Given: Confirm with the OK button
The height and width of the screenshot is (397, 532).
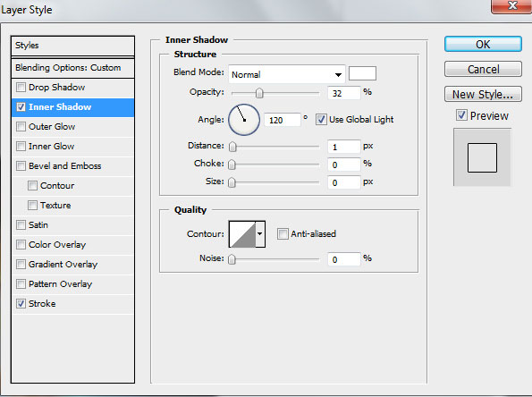Looking at the screenshot, I should tap(483, 44).
